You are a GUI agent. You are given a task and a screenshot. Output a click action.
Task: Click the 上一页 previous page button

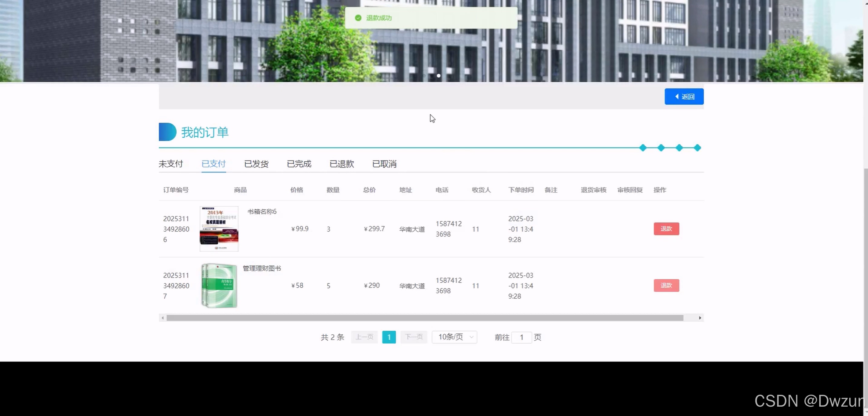click(x=364, y=337)
